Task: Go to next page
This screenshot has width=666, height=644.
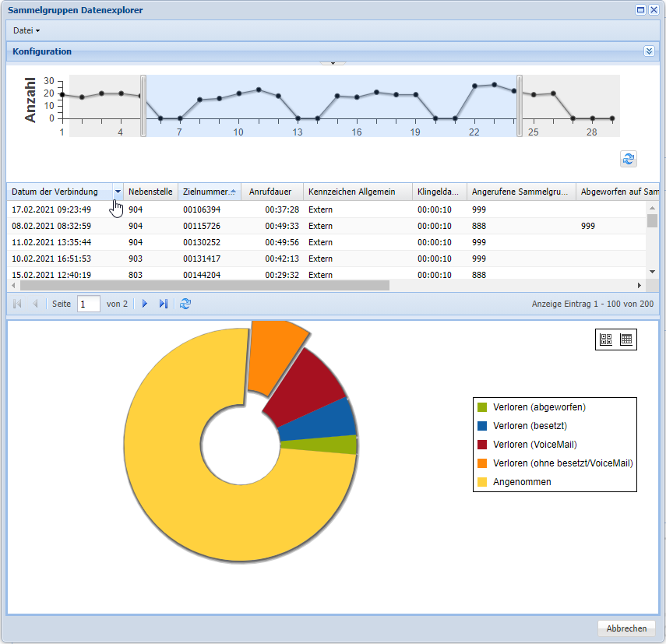Action: tap(145, 304)
